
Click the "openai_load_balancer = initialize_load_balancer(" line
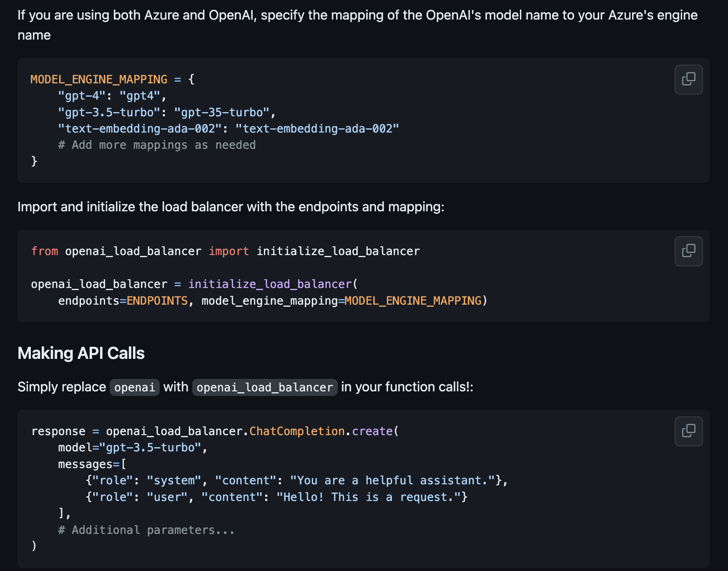[x=194, y=284]
